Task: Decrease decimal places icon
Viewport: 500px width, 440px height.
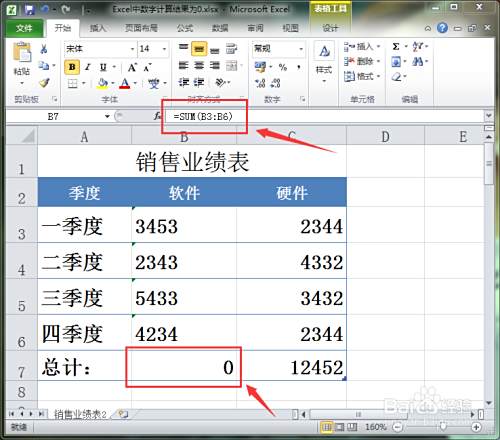Action: [275, 83]
